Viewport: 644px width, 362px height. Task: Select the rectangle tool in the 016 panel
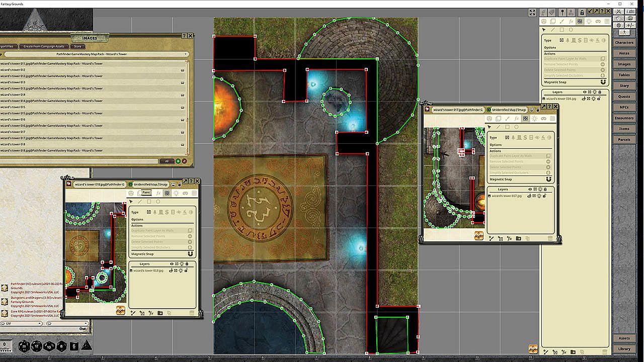coord(562,30)
